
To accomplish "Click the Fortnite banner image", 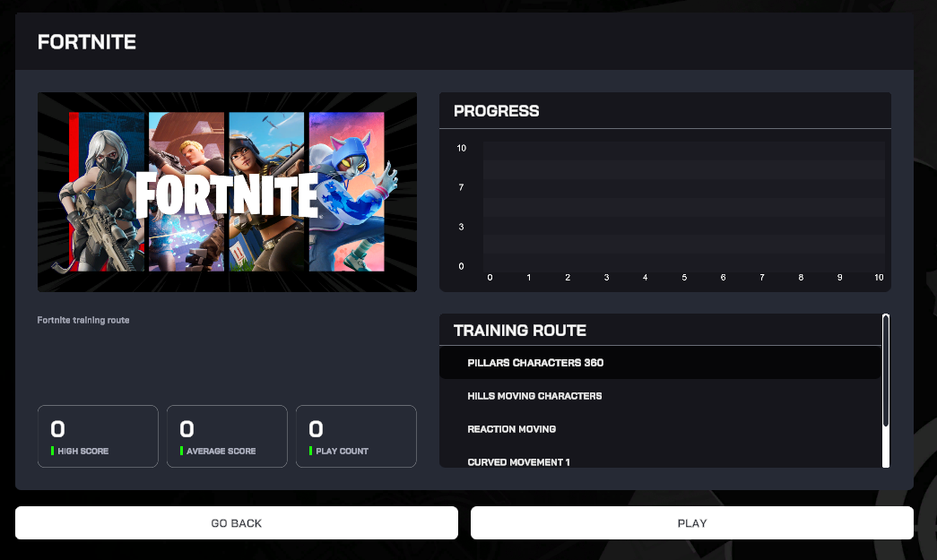I will point(227,192).
